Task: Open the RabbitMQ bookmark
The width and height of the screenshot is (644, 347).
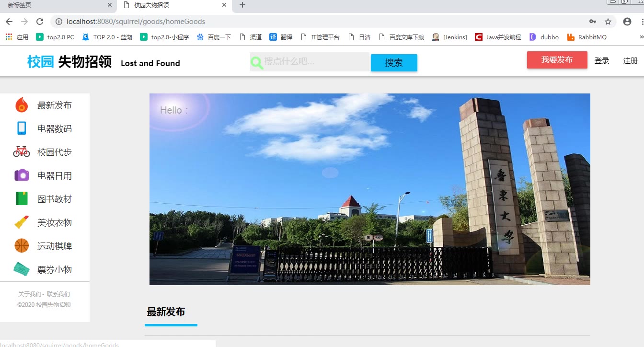Action: [x=587, y=37]
